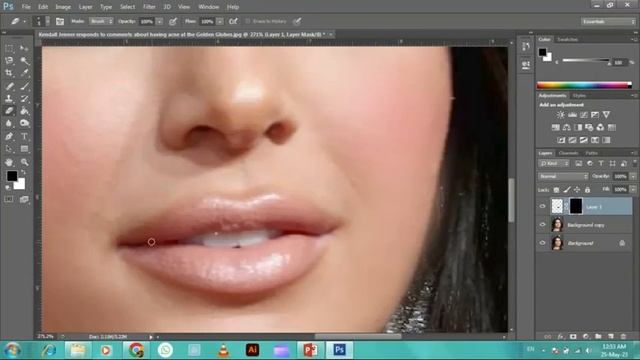This screenshot has height=360, width=640.
Task: Switch to the Channels tab
Action: (x=569, y=153)
